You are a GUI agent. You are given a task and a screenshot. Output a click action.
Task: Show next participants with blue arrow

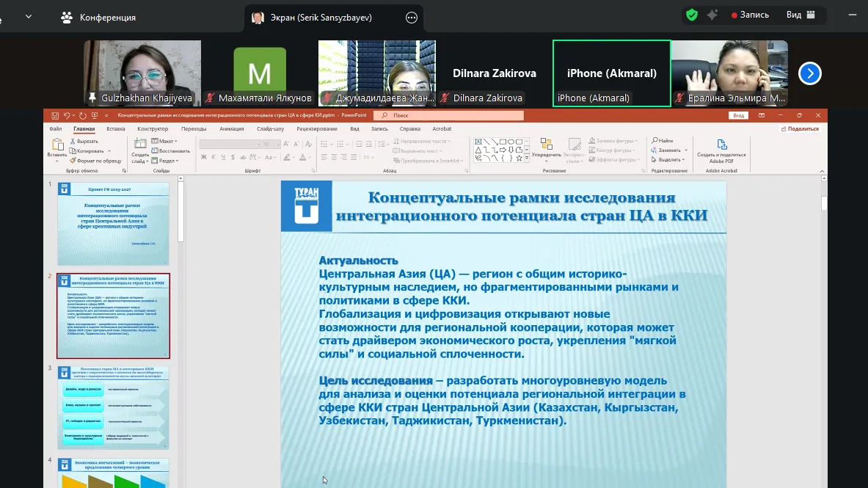point(809,73)
